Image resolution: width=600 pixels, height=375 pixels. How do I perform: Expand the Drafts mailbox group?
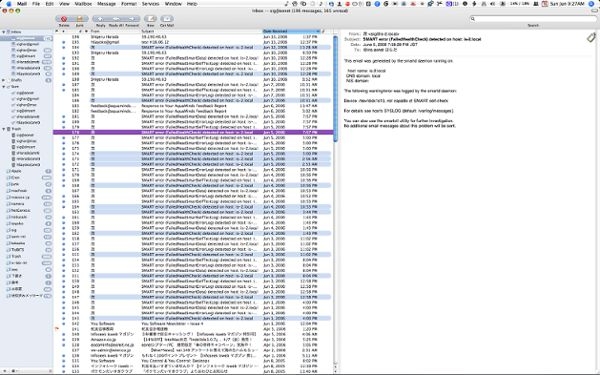[x=3, y=80]
